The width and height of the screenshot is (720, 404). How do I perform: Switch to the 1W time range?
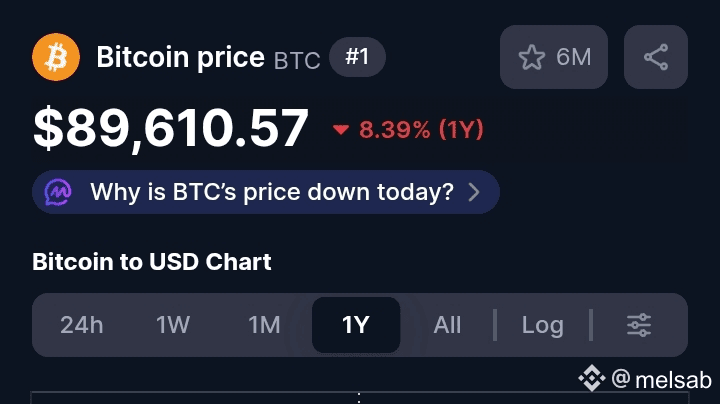point(173,325)
